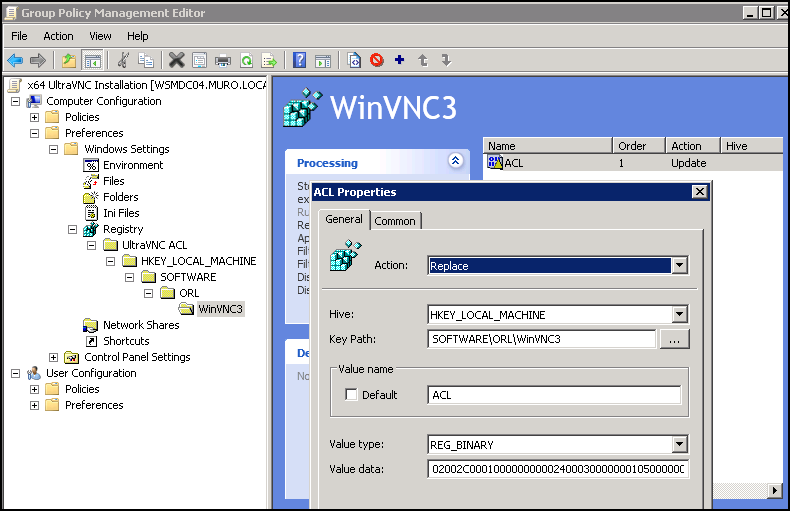This screenshot has width=790, height=511.
Task: Collapse the Registry tree node
Action: coord(73,229)
